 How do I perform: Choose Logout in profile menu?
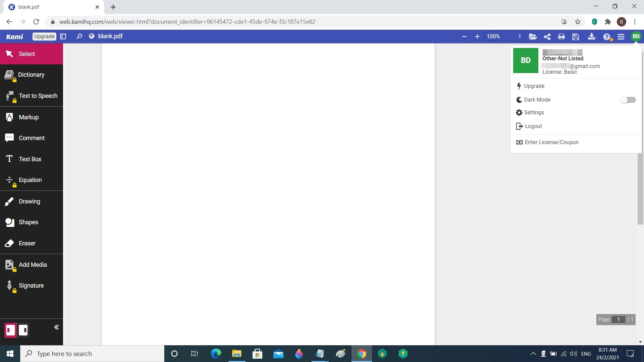pyautogui.click(x=533, y=126)
